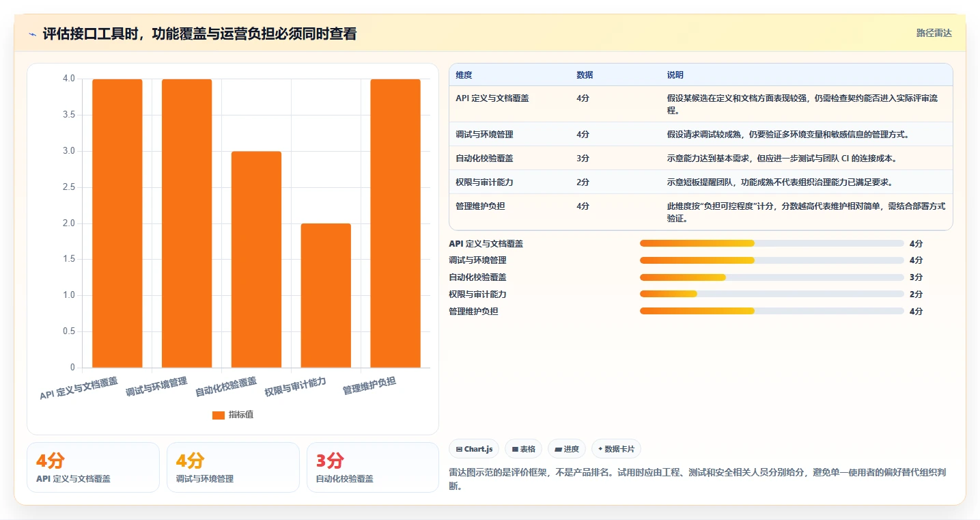Viewport: 980px width, 520px height.
Task: Click the 4.0 y-axis tick label
Action: 69,79
